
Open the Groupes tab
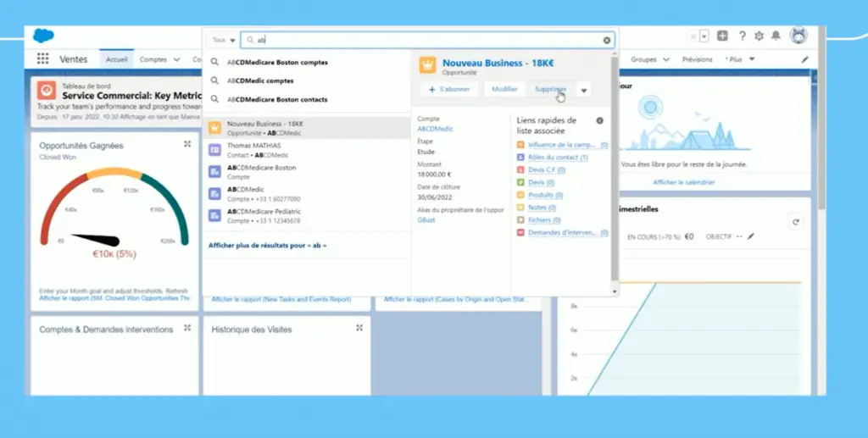point(643,59)
